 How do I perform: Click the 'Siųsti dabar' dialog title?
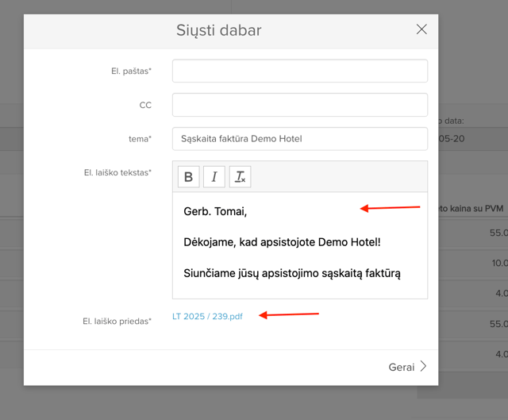click(x=219, y=30)
